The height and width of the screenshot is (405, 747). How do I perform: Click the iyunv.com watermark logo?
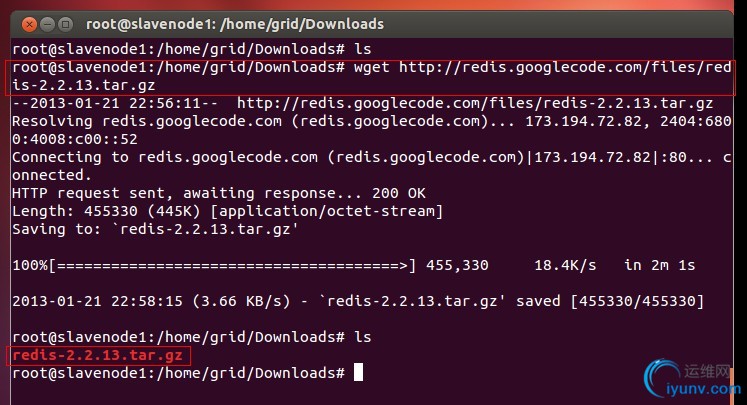(693, 379)
